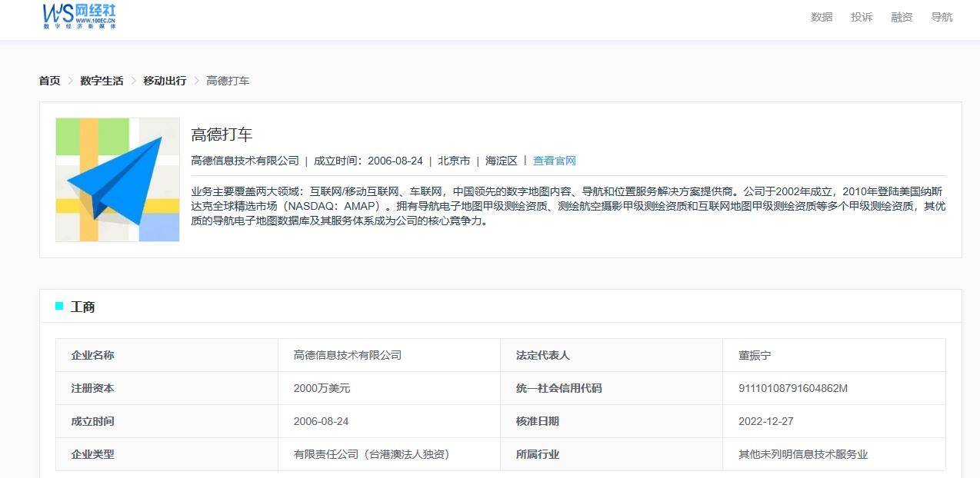This screenshot has width=980, height=478.
Task: Click the 2006-08-24 table value cell
Action: point(389,421)
